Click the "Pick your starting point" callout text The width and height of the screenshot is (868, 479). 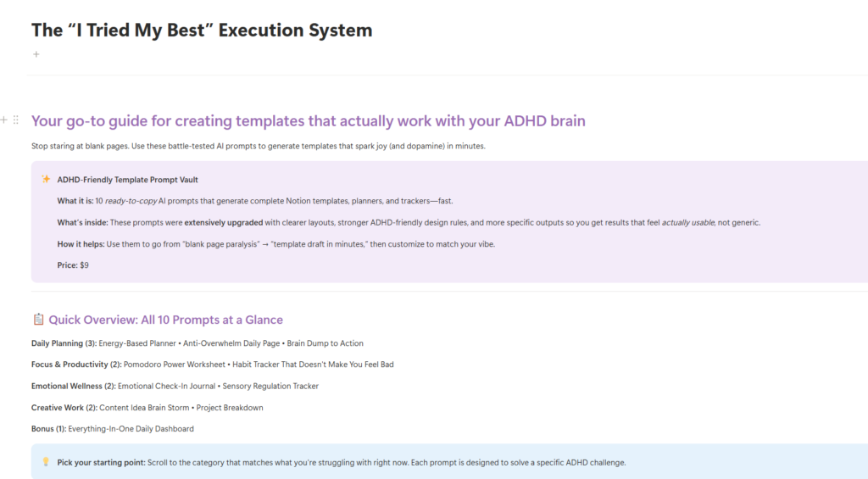click(x=342, y=462)
